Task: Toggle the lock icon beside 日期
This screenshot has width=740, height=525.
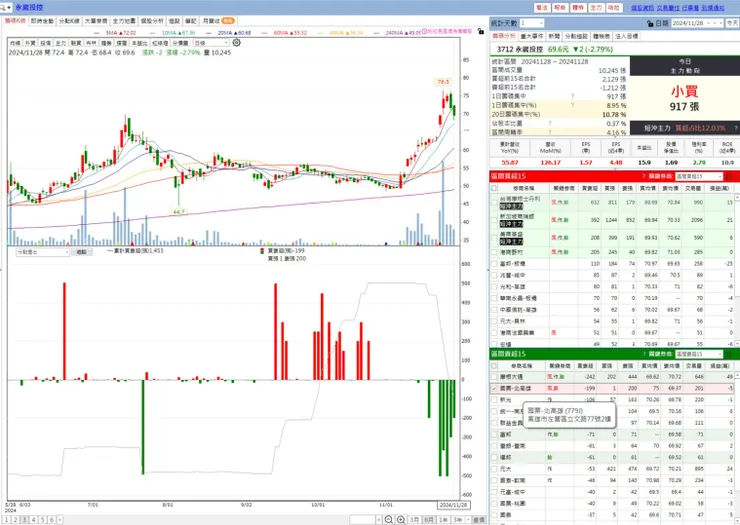Action: coord(650,23)
